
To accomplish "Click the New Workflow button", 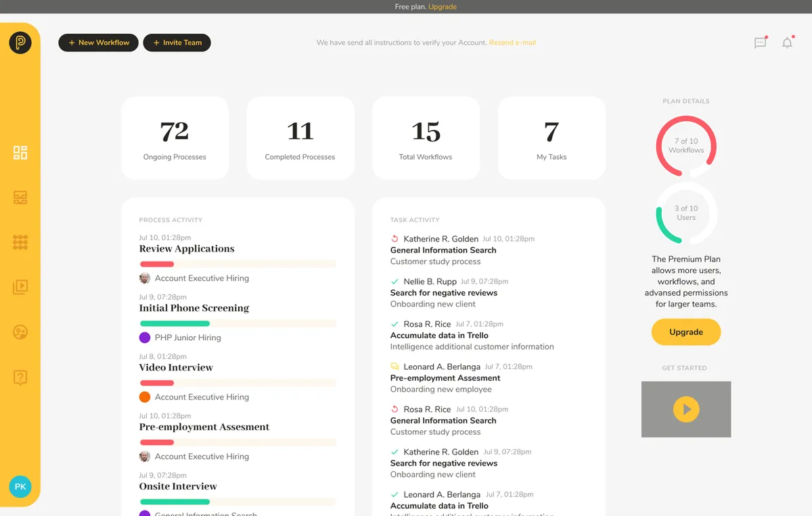I will pyautogui.click(x=99, y=43).
